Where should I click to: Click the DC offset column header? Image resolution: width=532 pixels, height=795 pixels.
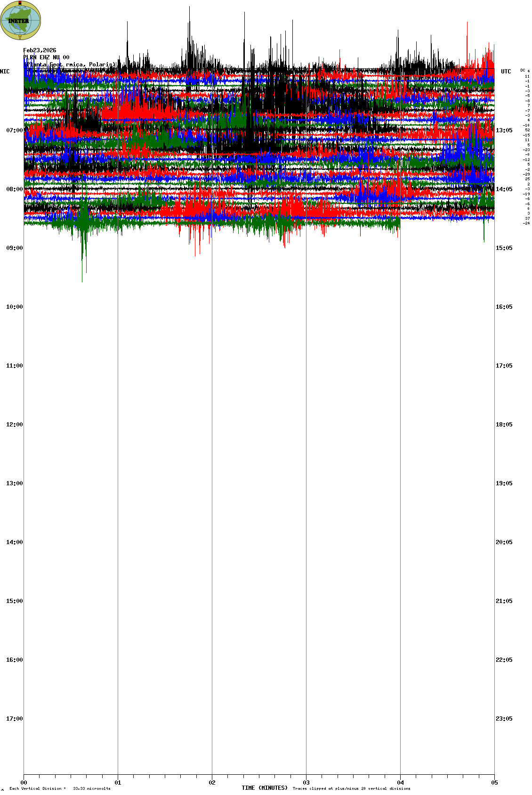point(523,70)
